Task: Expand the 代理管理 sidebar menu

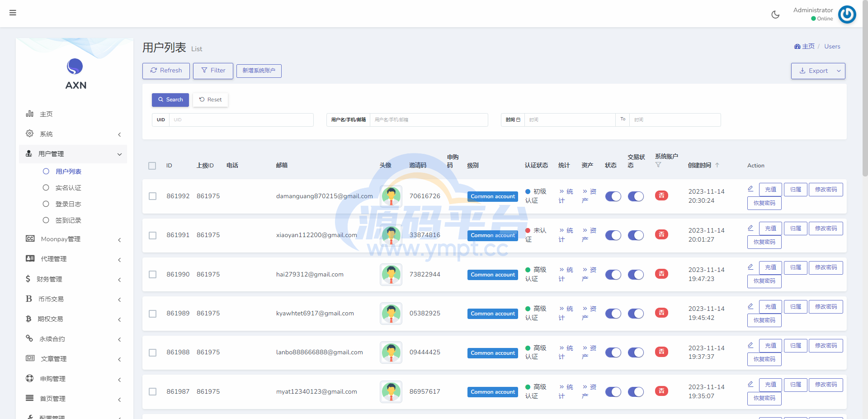Action: [x=73, y=259]
